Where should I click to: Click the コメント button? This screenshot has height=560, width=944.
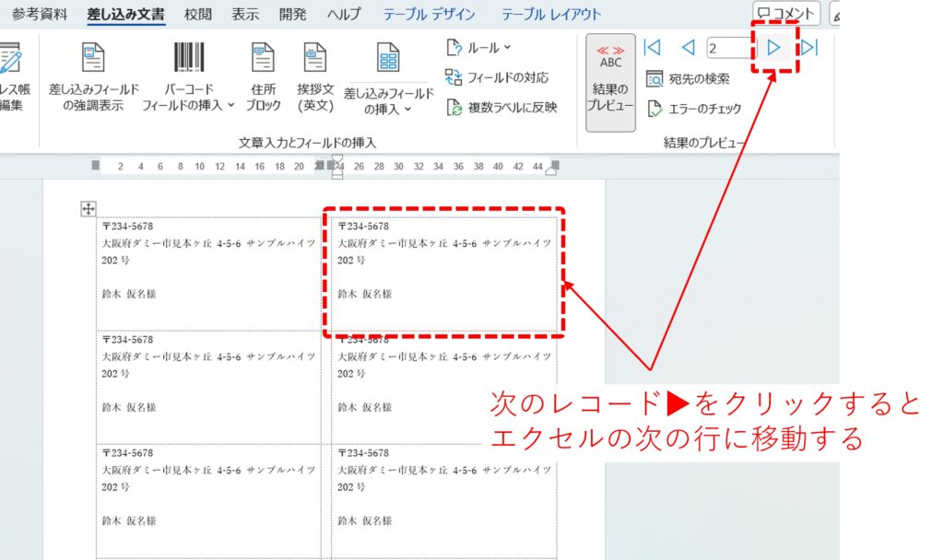point(786,13)
